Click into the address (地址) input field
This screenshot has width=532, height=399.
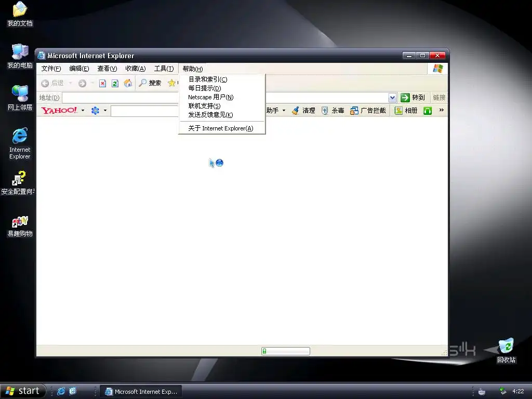(225, 98)
